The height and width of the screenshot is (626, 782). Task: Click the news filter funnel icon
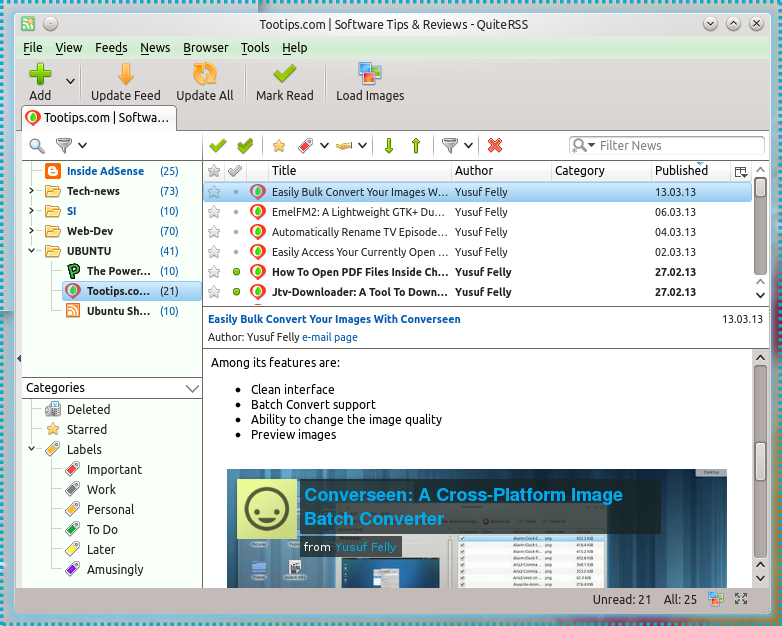coord(450,146)
